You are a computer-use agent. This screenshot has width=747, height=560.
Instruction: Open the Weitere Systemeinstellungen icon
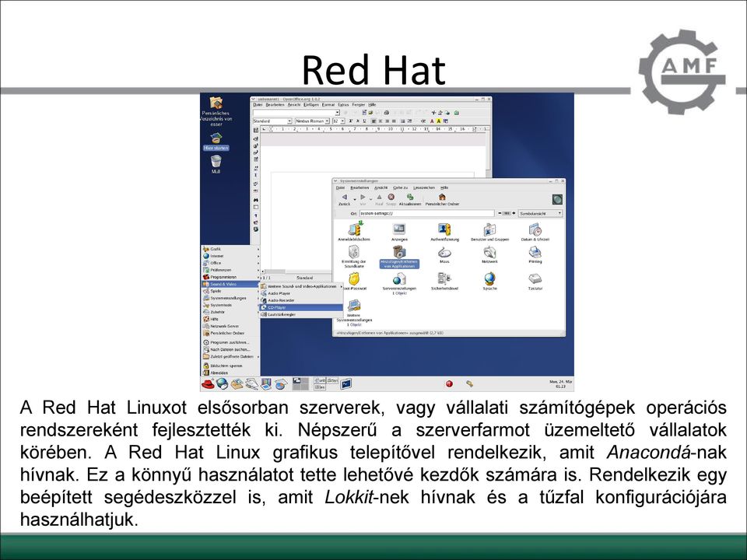[354, 305]
